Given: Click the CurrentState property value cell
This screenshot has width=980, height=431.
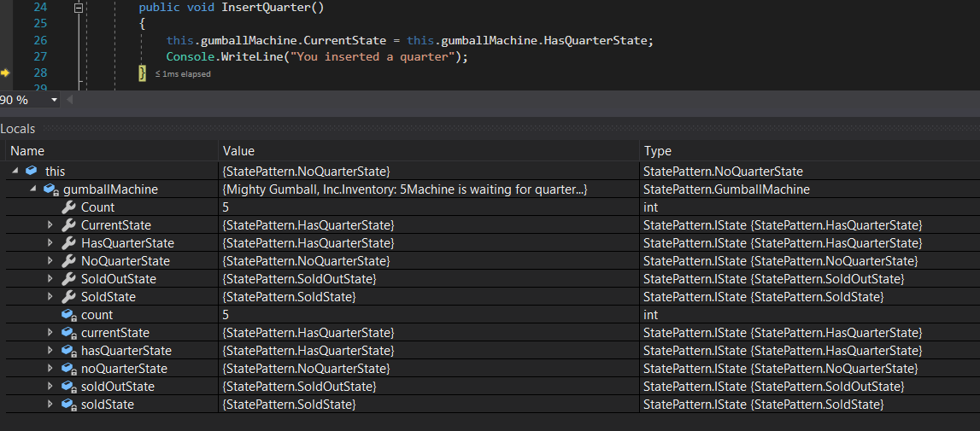Looking at the screenshot, I should click(x=430, y=224).
